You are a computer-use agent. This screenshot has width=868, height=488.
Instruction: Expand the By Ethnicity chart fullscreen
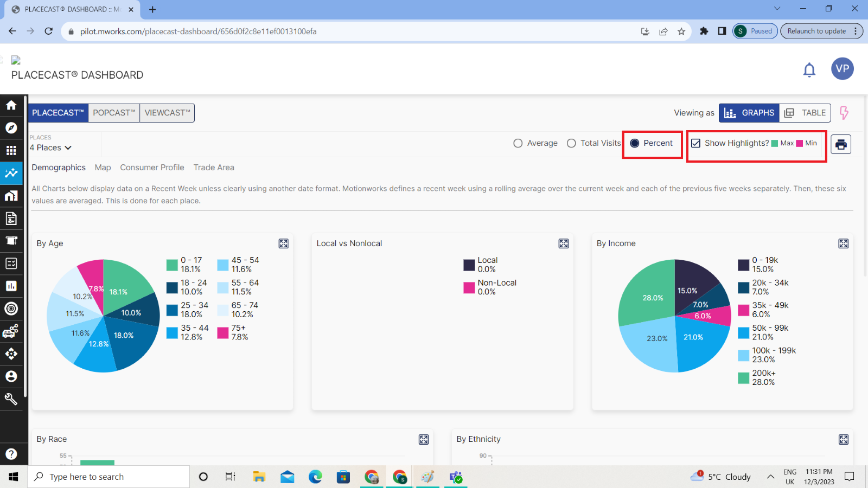pyautogui.click(x=844, y=439)
